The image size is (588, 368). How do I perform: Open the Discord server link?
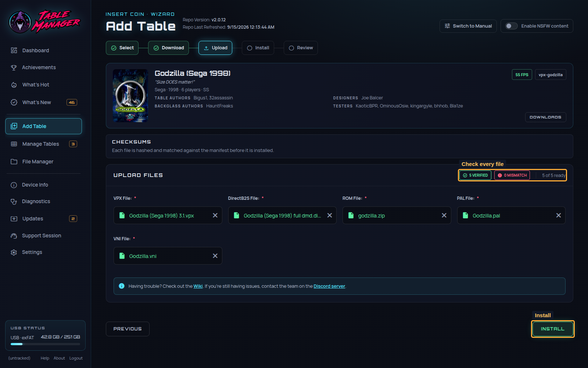coord(329,286)
